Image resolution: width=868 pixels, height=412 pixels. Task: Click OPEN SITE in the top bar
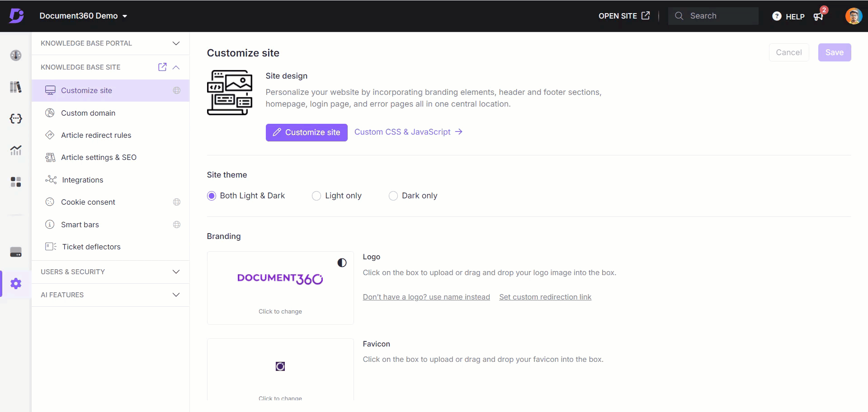(624, 16)
